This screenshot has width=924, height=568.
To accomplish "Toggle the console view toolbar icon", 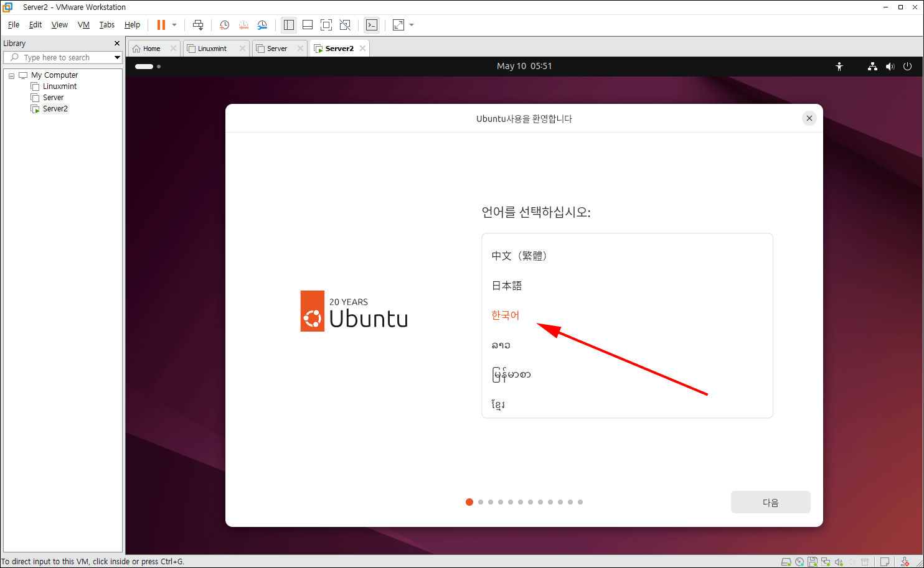I will pos(372,25).
